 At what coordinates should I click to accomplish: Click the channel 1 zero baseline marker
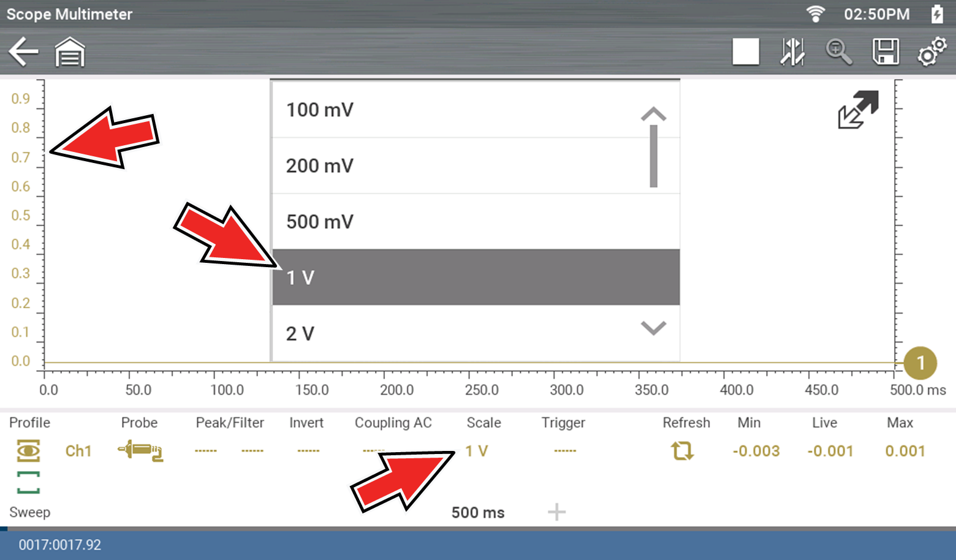[x=920, y=363]
